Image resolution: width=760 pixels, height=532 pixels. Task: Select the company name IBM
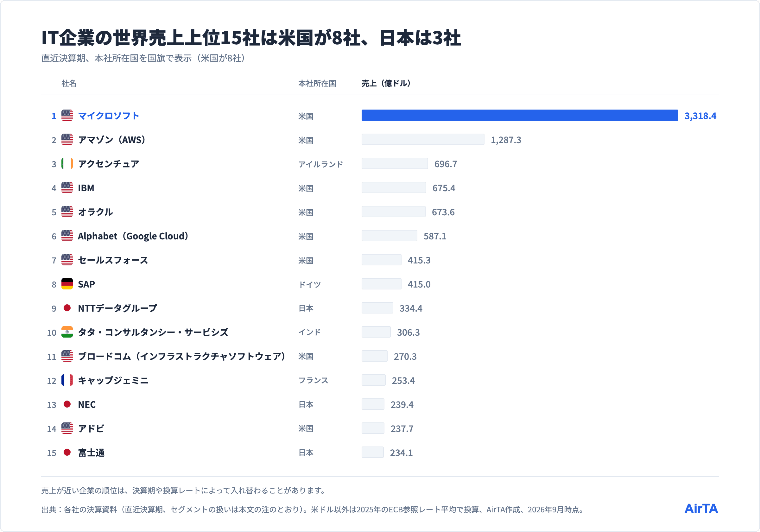tap(86, 188)
